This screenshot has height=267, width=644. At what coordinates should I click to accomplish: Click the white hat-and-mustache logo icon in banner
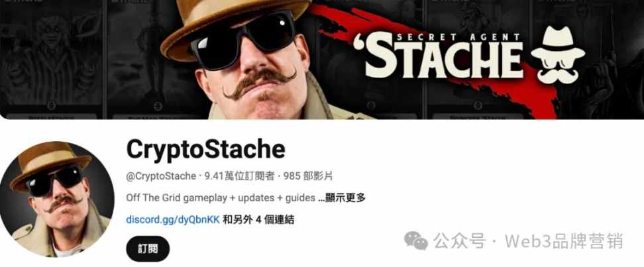pyautogui.click(x=558, y=54)
